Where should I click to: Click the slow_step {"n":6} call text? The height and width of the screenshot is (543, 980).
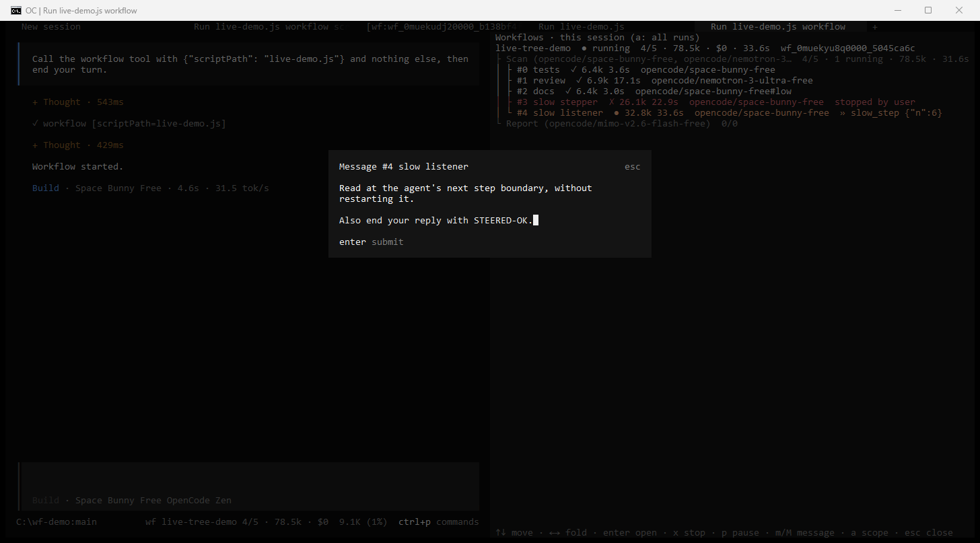(x=897, y=113)
